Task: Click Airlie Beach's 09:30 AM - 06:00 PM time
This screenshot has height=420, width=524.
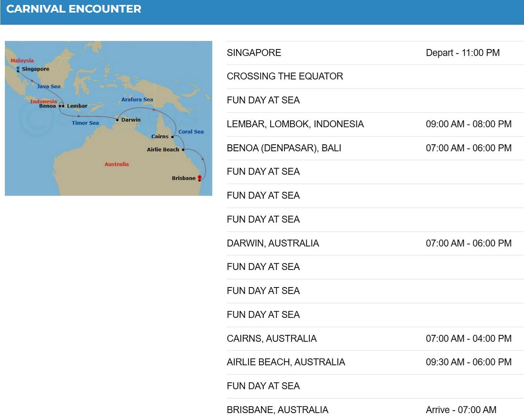Action: 469,362
